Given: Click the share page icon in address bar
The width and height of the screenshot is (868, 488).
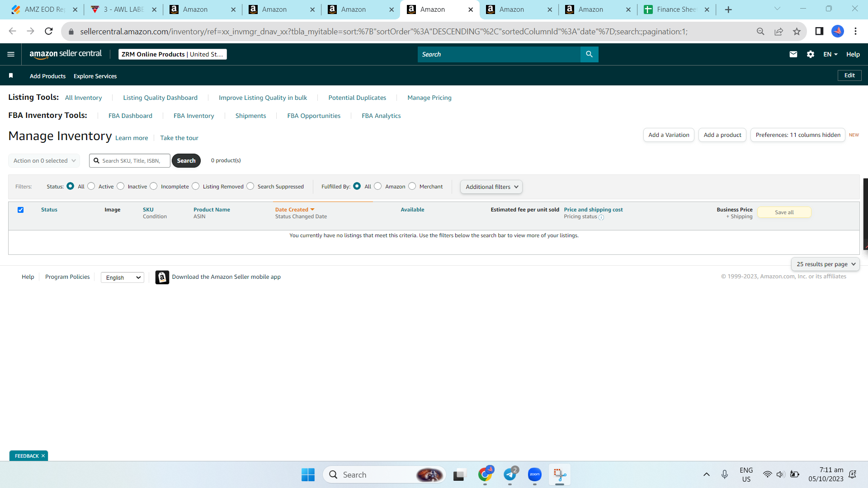Looking at the screenshot, I should (x=778, y=31).
